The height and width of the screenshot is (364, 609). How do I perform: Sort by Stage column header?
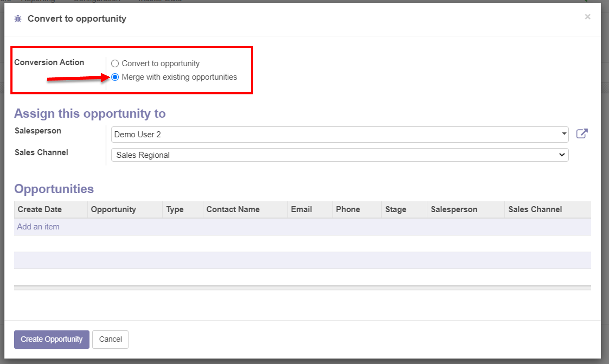(x=404, y=209)
